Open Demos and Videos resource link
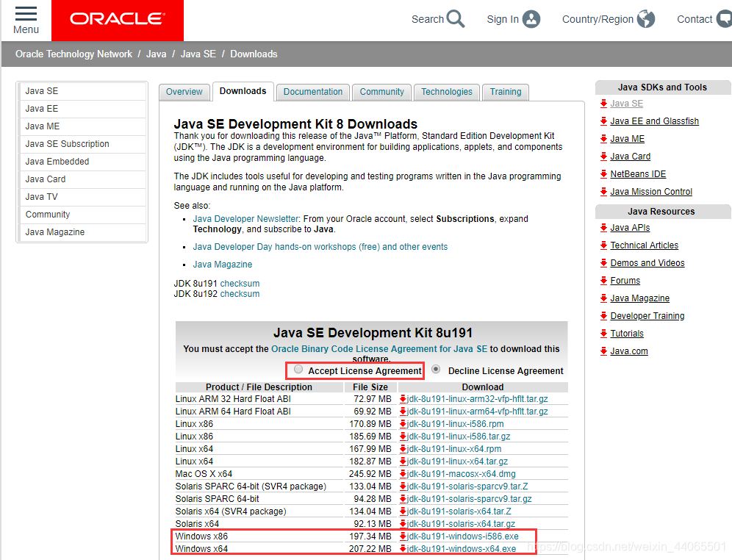The image size is (732, 560). (x=647, y=263)
